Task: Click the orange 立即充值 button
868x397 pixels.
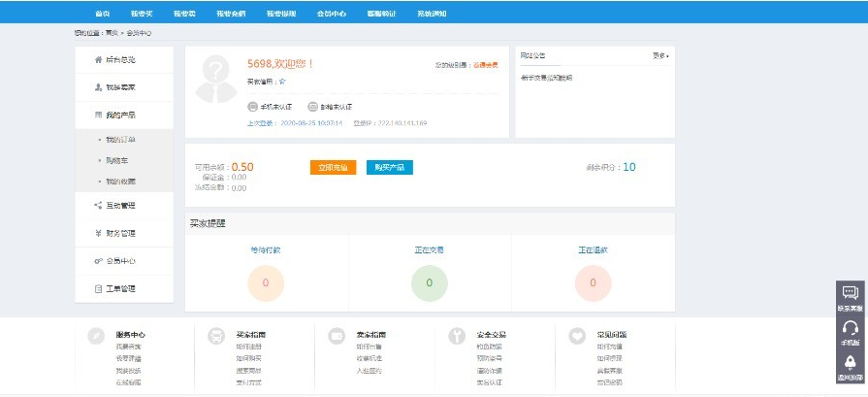Action: tap(334, 167)
